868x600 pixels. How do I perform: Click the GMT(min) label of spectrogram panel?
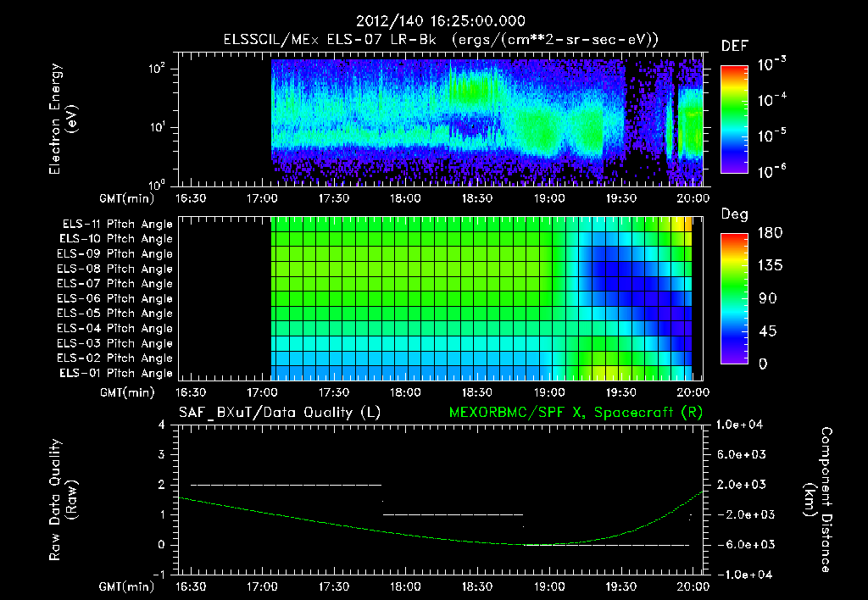pos(126,198)
